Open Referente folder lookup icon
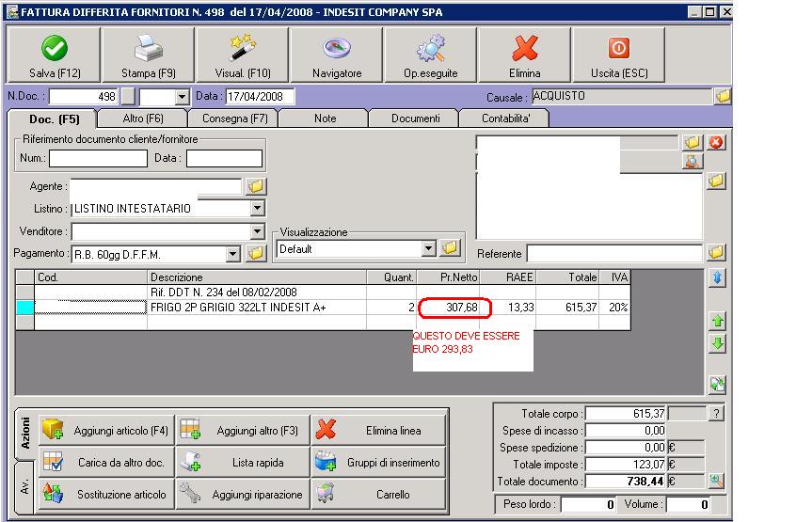 716,253
